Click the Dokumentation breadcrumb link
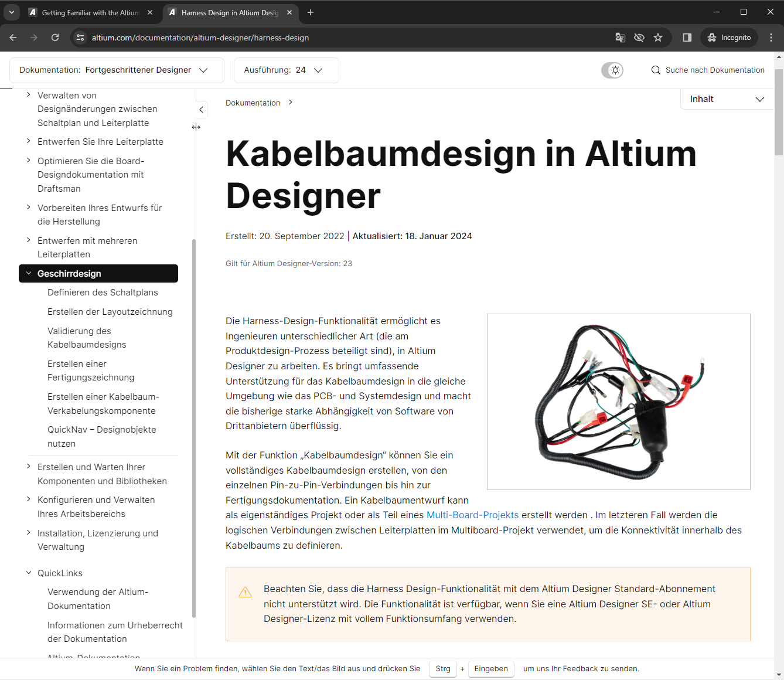Viewport: 784px width, 680px height. coord(253,103)
